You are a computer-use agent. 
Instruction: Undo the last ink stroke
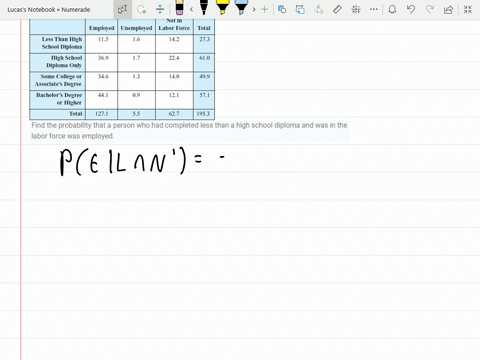click(x=411, y=9)
